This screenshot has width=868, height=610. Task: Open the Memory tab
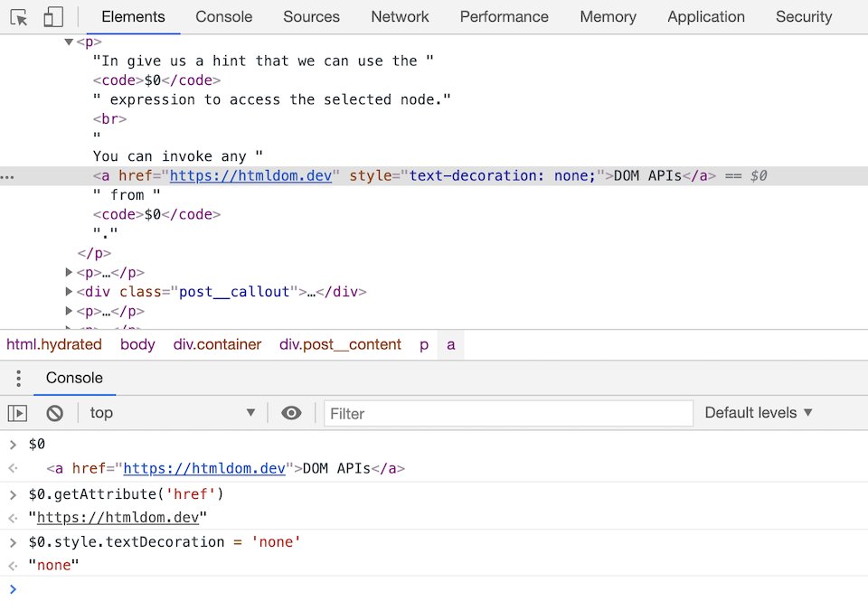[x=608, y=17]
